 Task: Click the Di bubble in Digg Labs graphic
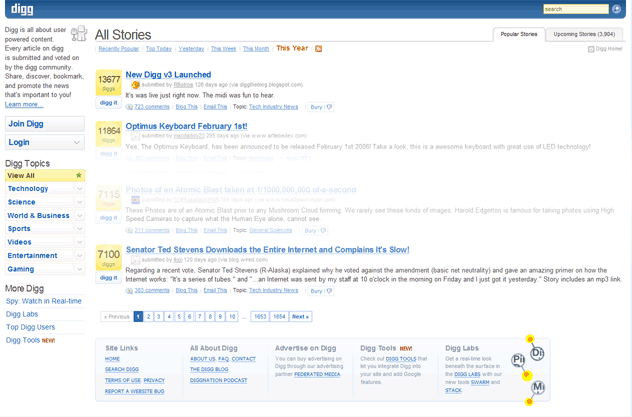tap(537, 353)
